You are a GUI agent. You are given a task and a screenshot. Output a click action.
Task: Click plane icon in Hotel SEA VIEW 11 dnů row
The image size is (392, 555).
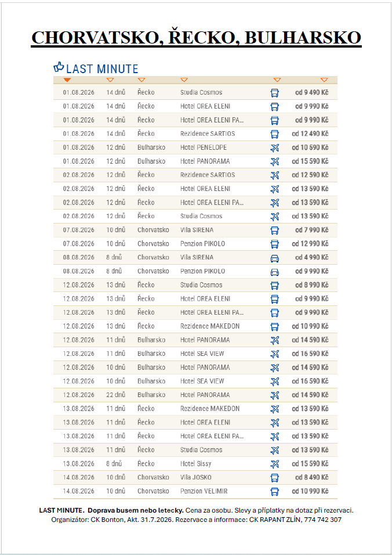(x=275, y=354)
